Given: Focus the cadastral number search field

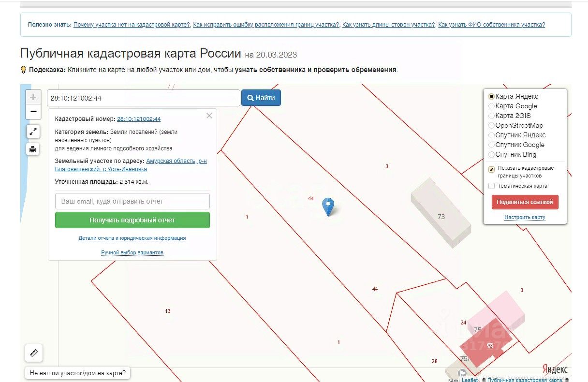Looking at the screenshot, I should click(x=144, y=98).
